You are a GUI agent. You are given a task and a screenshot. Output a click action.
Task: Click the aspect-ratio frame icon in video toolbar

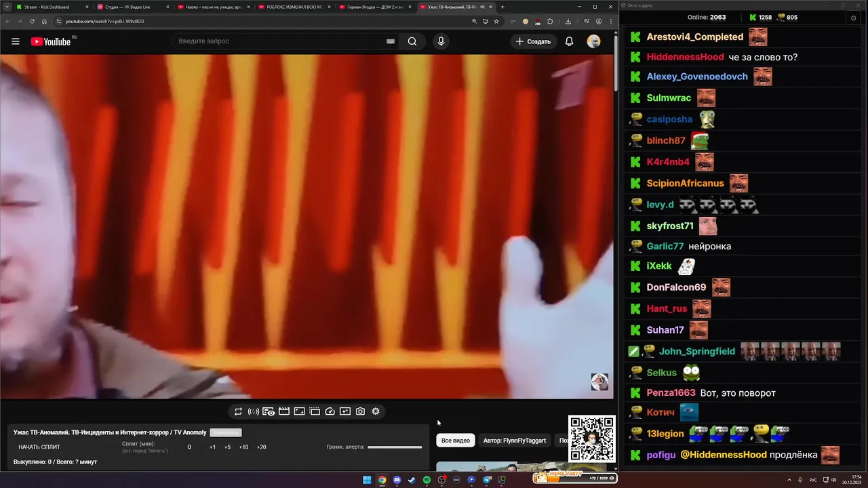(299, 411)
